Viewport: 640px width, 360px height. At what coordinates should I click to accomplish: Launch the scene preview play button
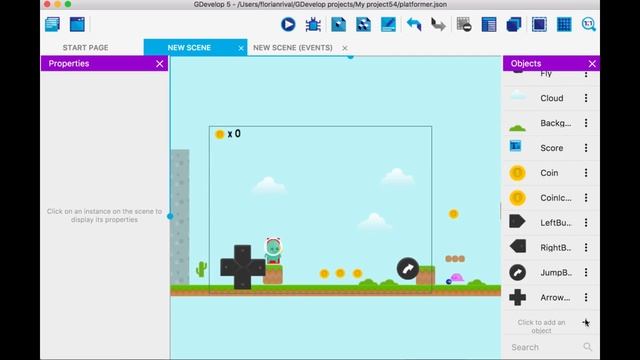point(288,24)
